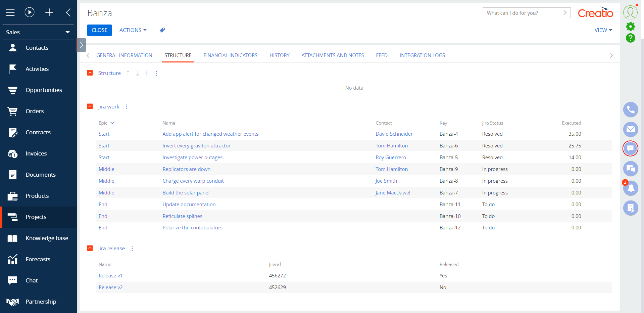Viewport: 644px width, 313px height.
Task: Open the feed conversations panel
Action: tap(631, 169)
